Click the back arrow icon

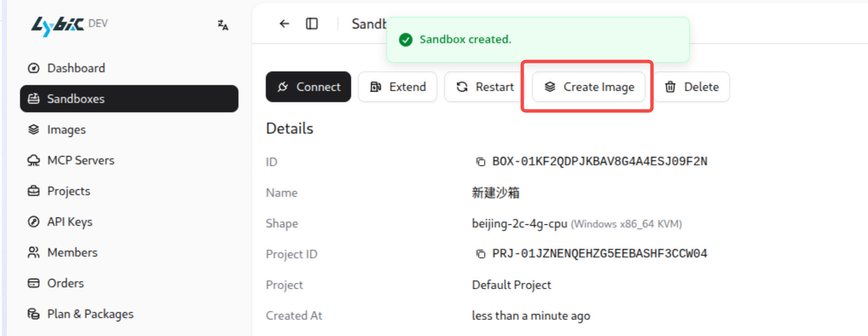tap(284, 23)
